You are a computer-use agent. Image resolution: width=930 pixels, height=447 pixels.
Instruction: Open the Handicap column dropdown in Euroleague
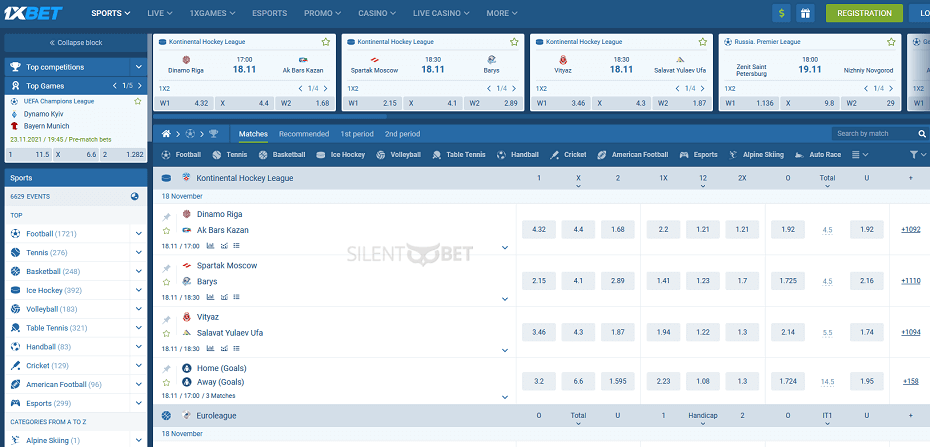[x=703, y=423]
